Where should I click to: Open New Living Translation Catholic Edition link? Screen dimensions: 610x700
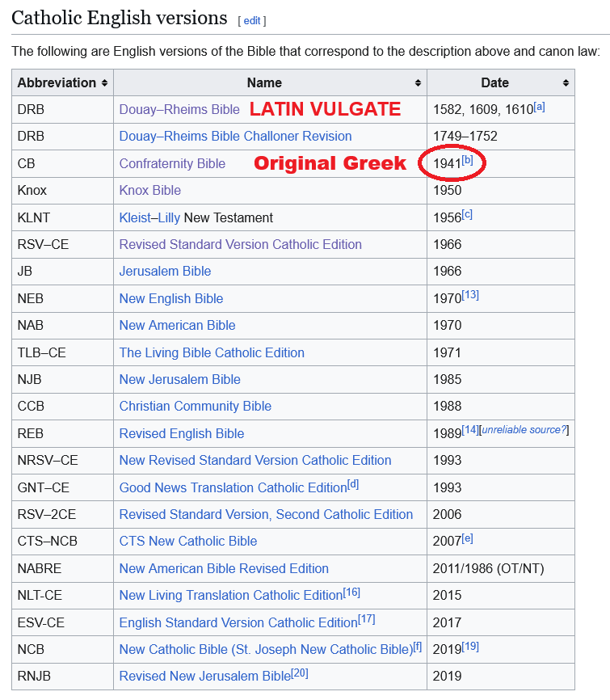(231, 595)
